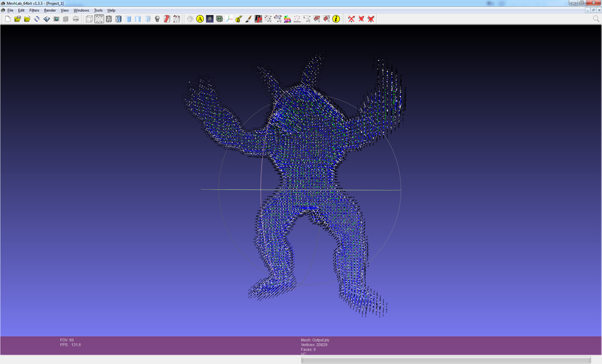Screen dimensions: 602x364
Task: Switch to wireframe render mode
Action: pos(109,19)
